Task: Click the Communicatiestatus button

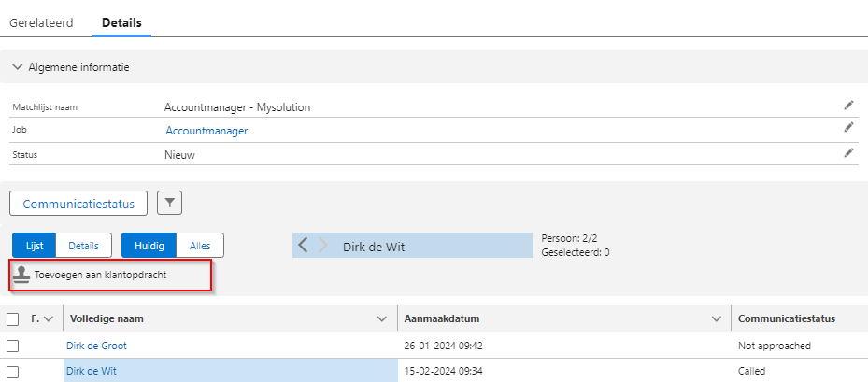Action: [78, 203]
